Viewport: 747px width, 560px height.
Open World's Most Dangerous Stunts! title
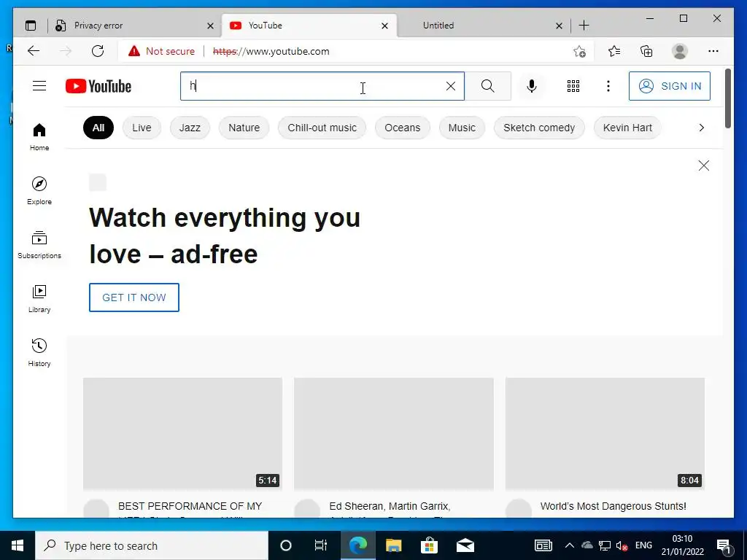pyautogui.click(x=613, y=506)
